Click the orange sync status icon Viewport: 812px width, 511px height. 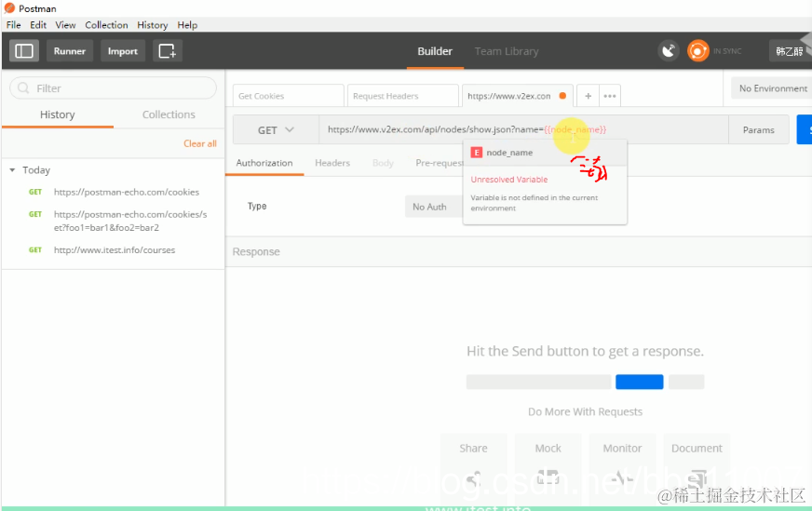coord(698,51)
